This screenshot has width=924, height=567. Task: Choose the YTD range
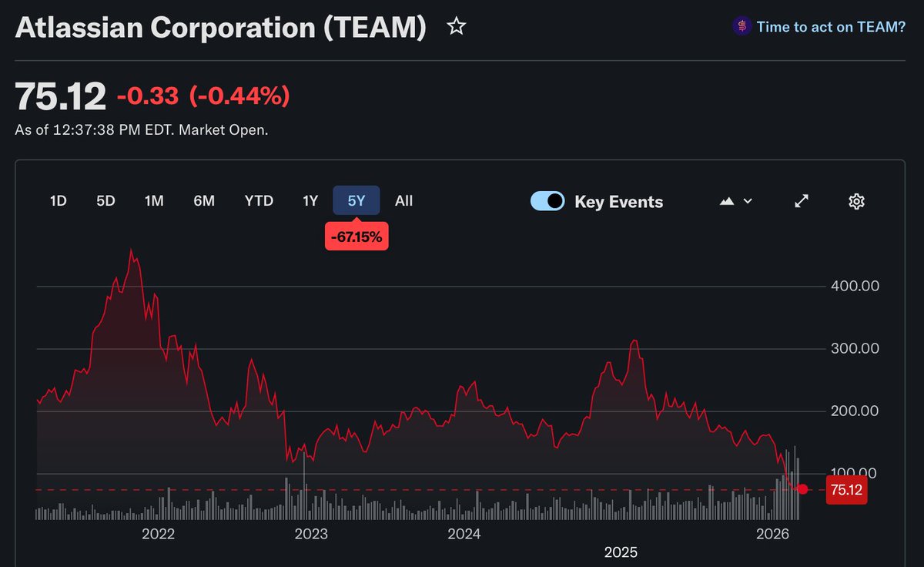(259, 201)
